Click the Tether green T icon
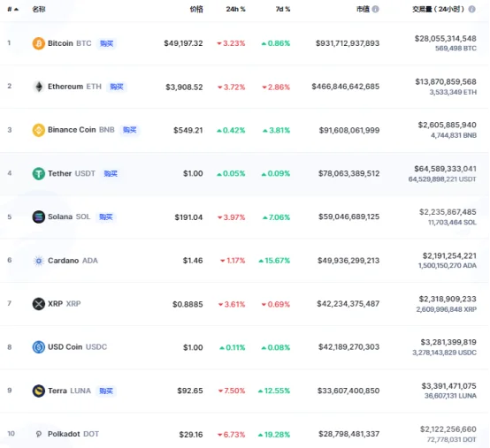 pyautogui.click(x=38, y=173)
